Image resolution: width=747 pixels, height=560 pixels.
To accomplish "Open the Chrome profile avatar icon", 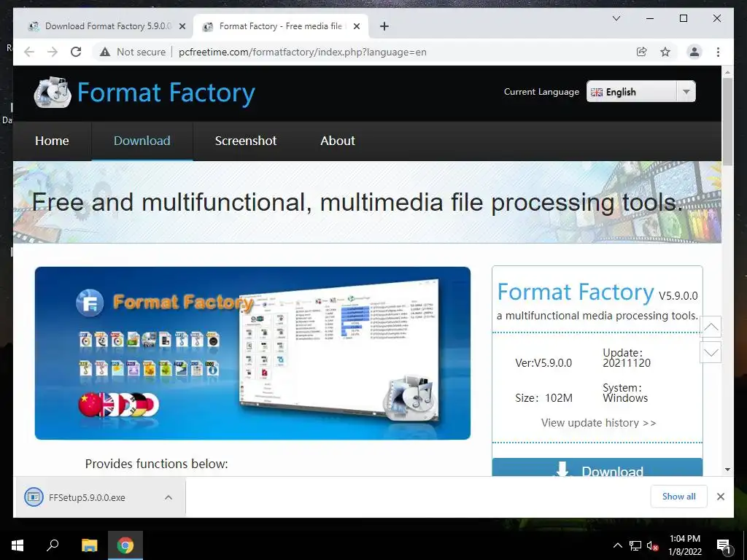I will tap(694, 52).
